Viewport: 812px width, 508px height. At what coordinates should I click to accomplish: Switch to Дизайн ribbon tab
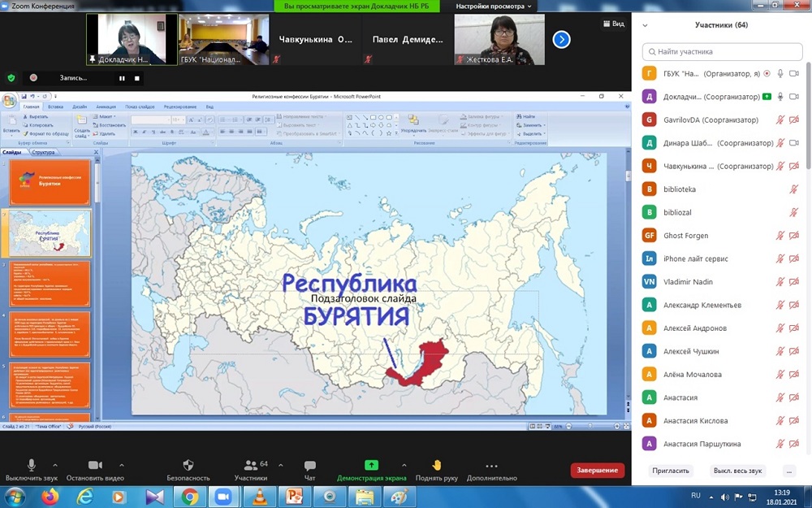click(80, 106)
